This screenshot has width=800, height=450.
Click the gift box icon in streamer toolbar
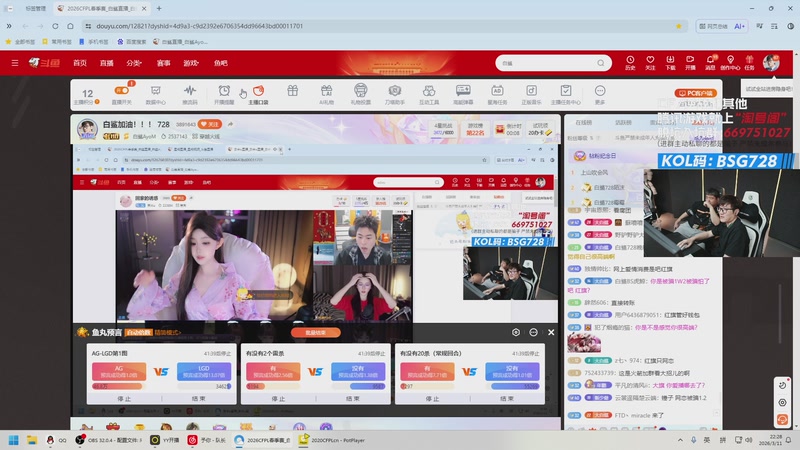292,90
